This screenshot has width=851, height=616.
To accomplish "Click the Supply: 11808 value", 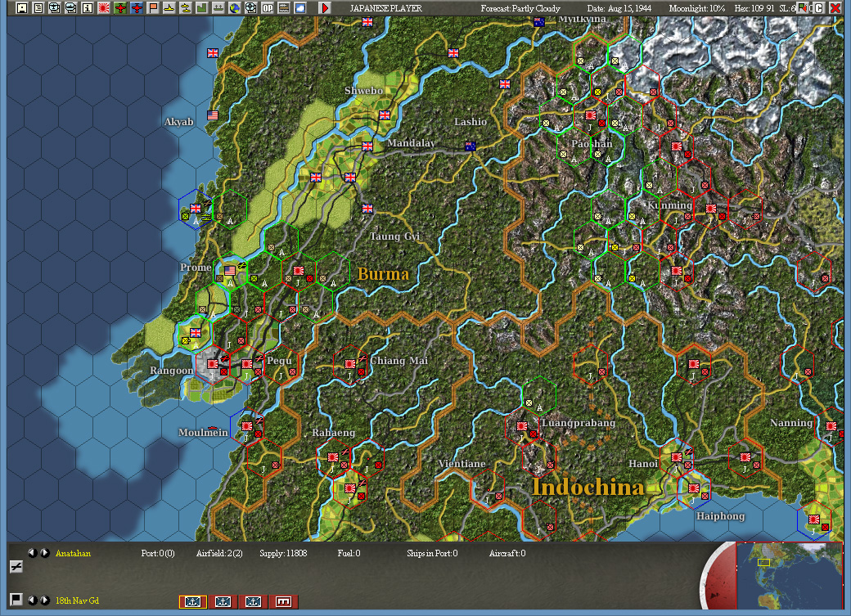I will point(283,553).
